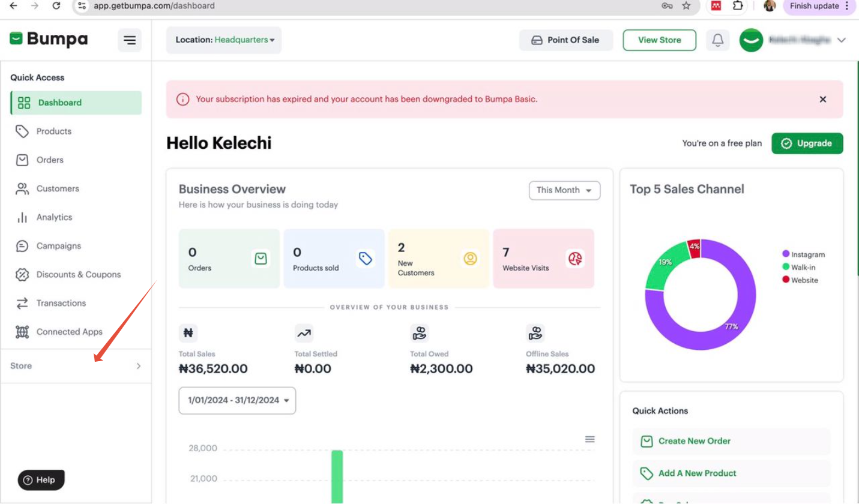This screenshot has height=504, width=859.
Task: Reload the page in the browser
Action: [x=56, y=5]
